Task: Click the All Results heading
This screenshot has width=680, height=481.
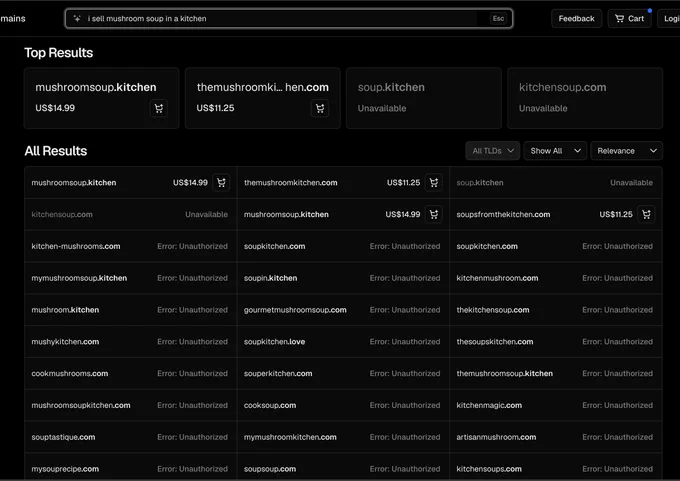Action: click(56, 151)
